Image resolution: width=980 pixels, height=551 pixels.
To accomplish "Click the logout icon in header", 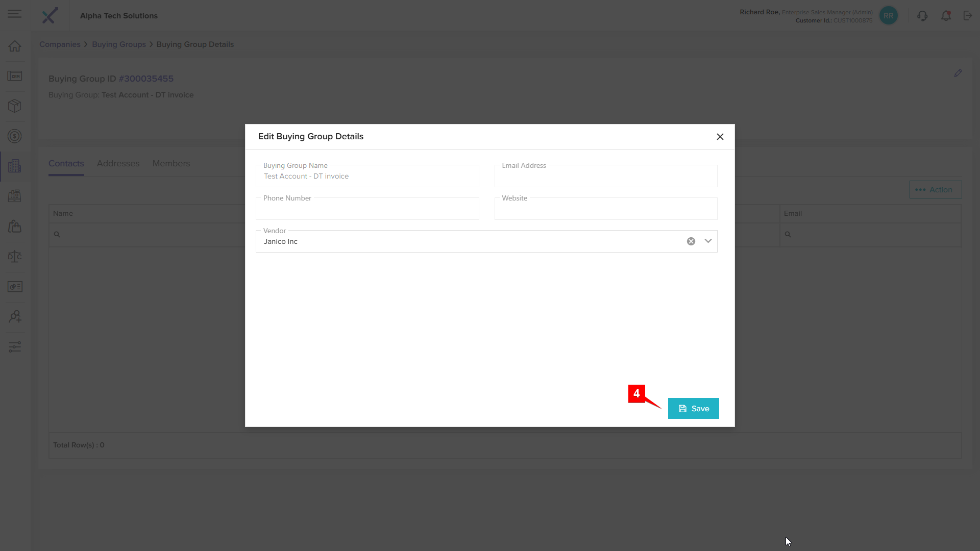I will pyautogui.click(x=968, y=16).
